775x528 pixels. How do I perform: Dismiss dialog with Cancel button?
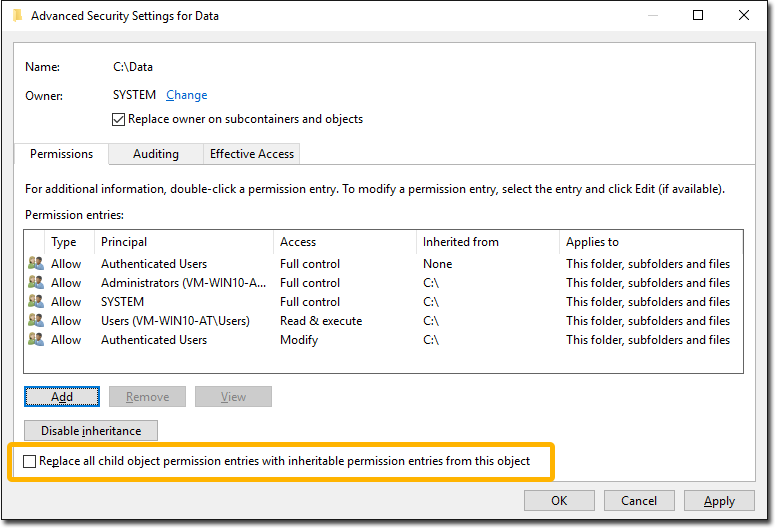639,501
